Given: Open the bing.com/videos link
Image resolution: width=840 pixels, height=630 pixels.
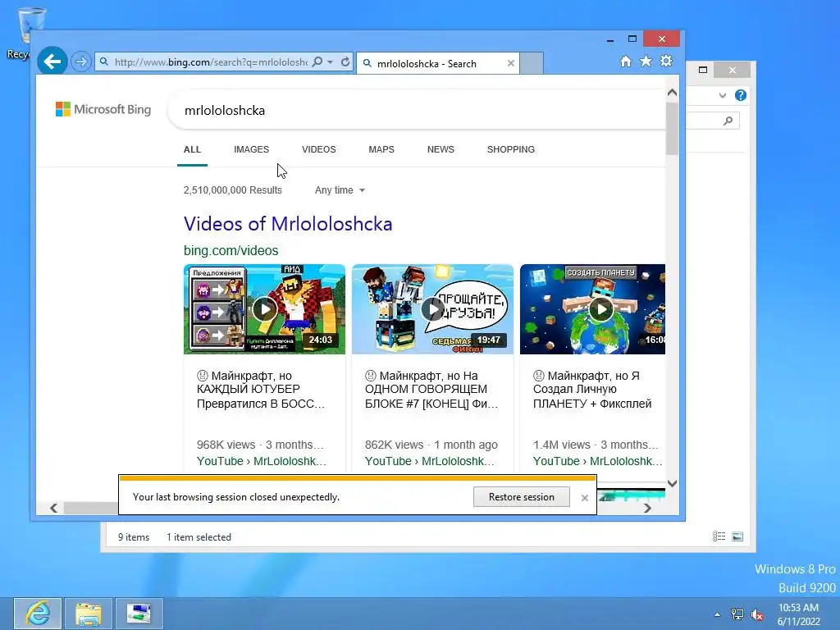Looking at the screenshot, I should (x=231, y=251).
